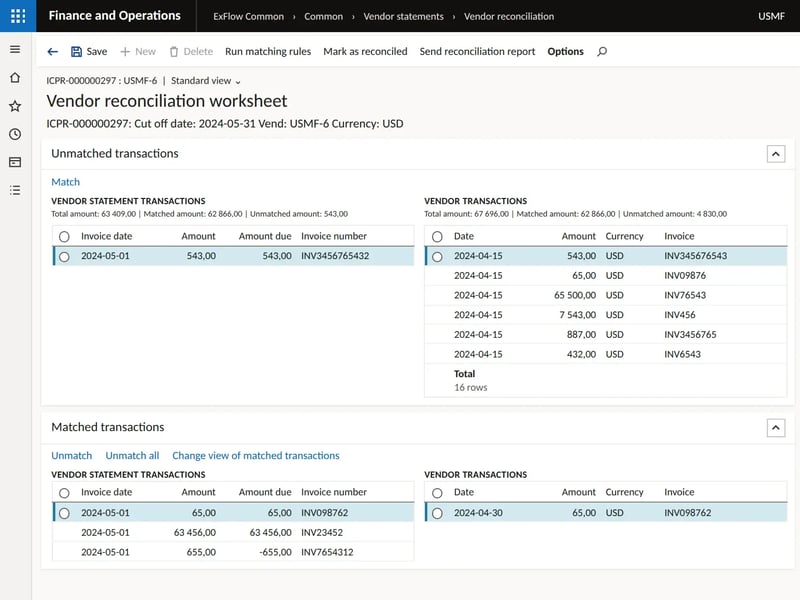Viewport: 800px width, 600px height.
Task: Open Vendor statements breadcrumb
Action: (x=404, y=16)
